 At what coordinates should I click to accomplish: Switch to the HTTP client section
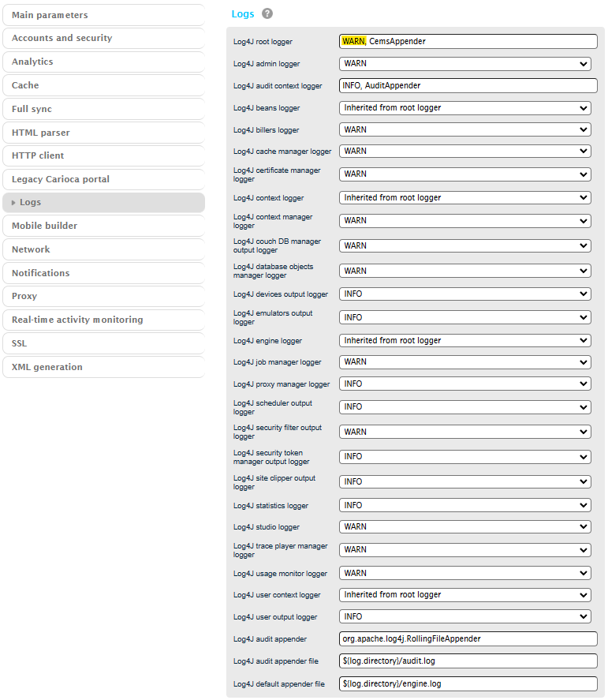point(103,155)
